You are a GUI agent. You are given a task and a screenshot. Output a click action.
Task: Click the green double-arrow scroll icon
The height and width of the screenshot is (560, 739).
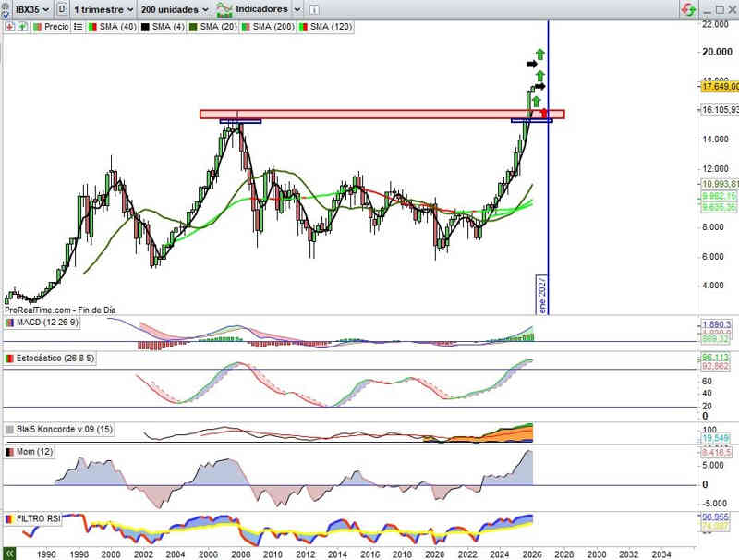tap(9, 553)
